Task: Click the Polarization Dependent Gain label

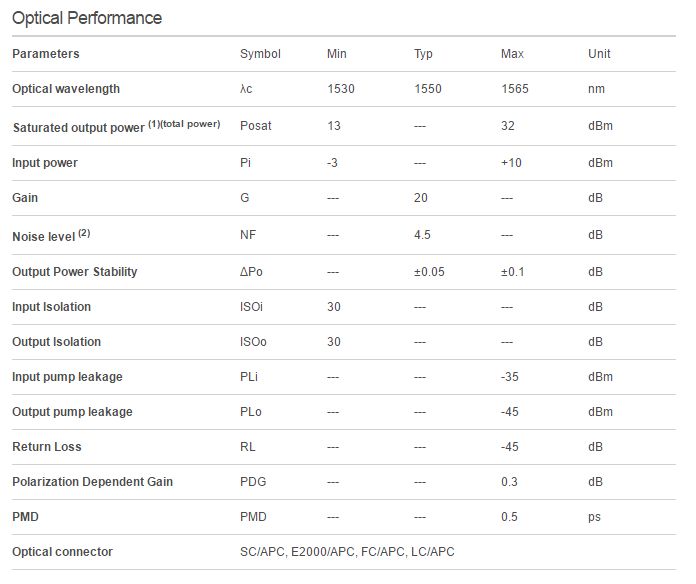Action: 92,482
